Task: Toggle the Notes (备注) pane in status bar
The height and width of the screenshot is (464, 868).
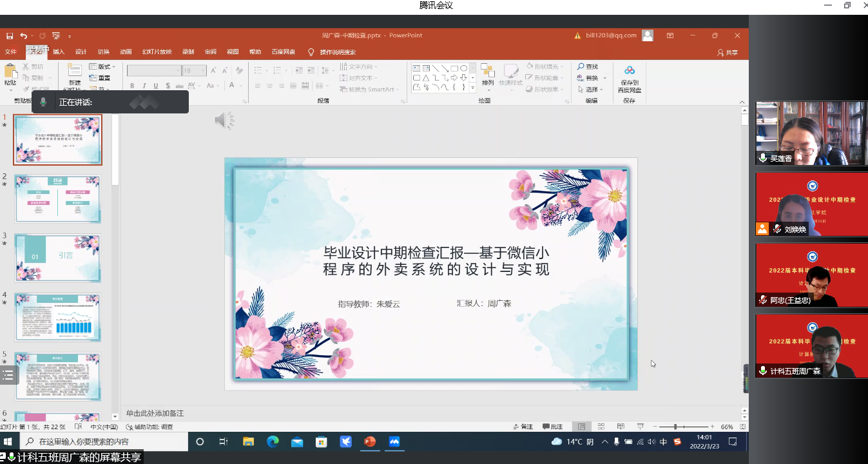Action: [x=523, y=427]
